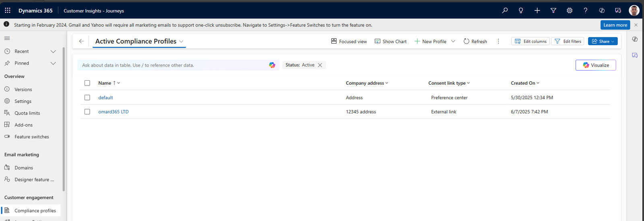Click the '6/7/2025 7:42 PM' cell
644x221 pixels.
pyautogui.click(x=529, y=112)
